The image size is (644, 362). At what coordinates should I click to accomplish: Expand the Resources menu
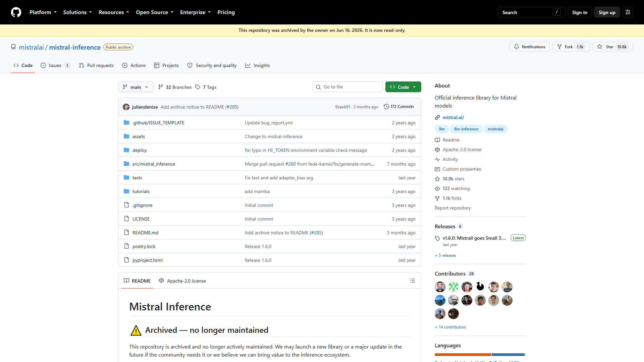114,12
